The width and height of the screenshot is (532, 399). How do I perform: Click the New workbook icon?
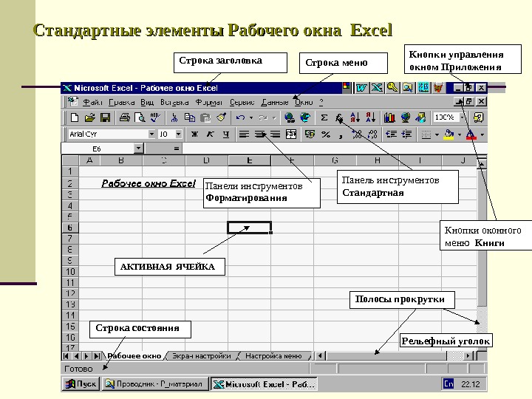click(x=75, y=117)
